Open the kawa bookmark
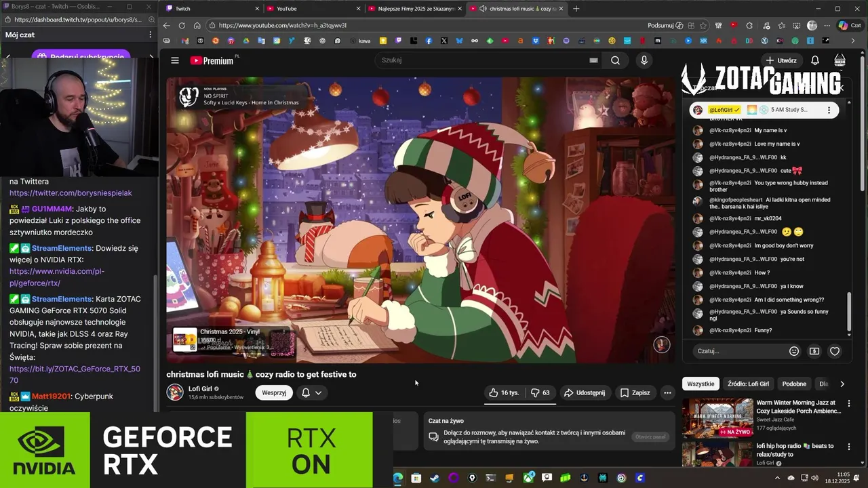Screen dimensions: 868x488 [360, 41]
